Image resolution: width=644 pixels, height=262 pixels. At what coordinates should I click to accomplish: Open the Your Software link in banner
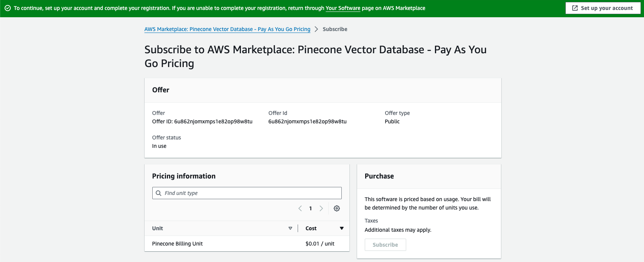tap(343, 8)
